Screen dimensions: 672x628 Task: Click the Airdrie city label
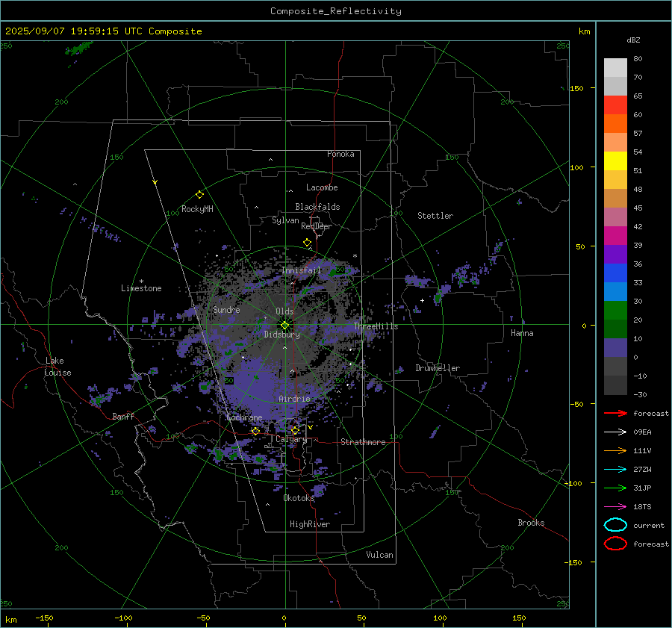tap(294, 399)
